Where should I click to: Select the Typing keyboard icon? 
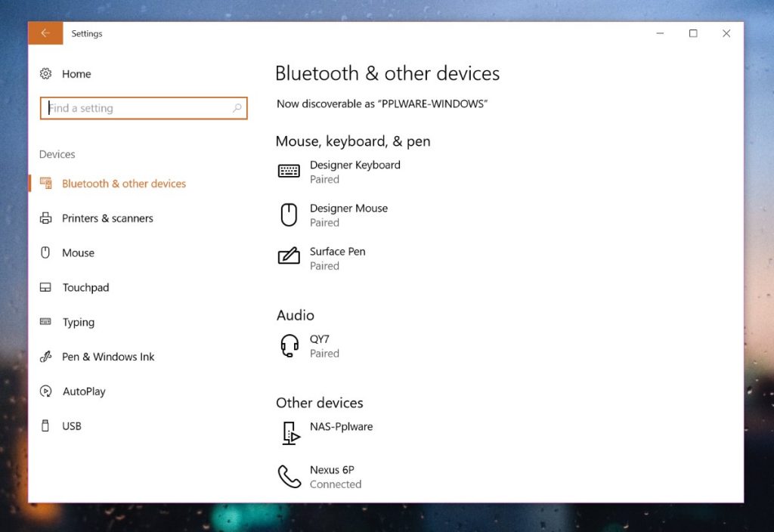[45, 322]
